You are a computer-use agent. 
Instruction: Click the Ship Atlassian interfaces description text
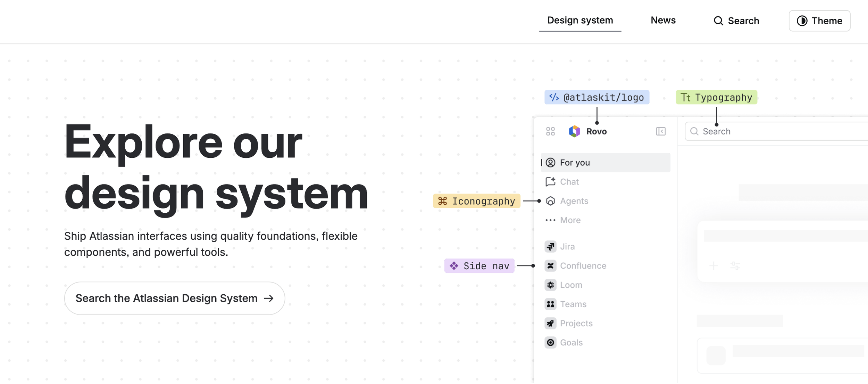click(x=211, y=244)
